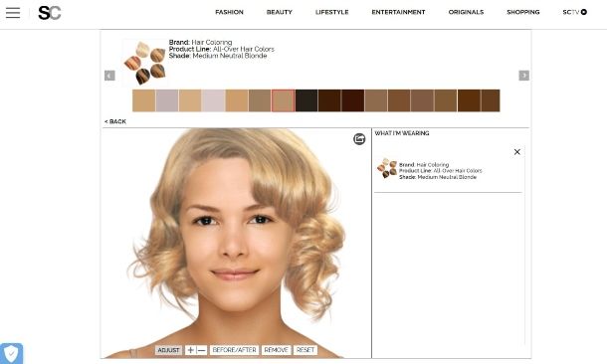Click the shield badge icon

coord(11,353)
